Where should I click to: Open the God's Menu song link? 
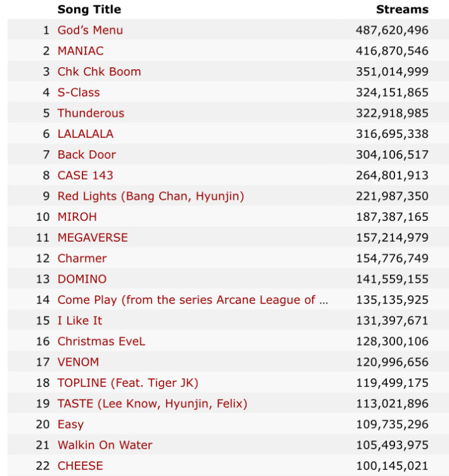click(90, 30)
